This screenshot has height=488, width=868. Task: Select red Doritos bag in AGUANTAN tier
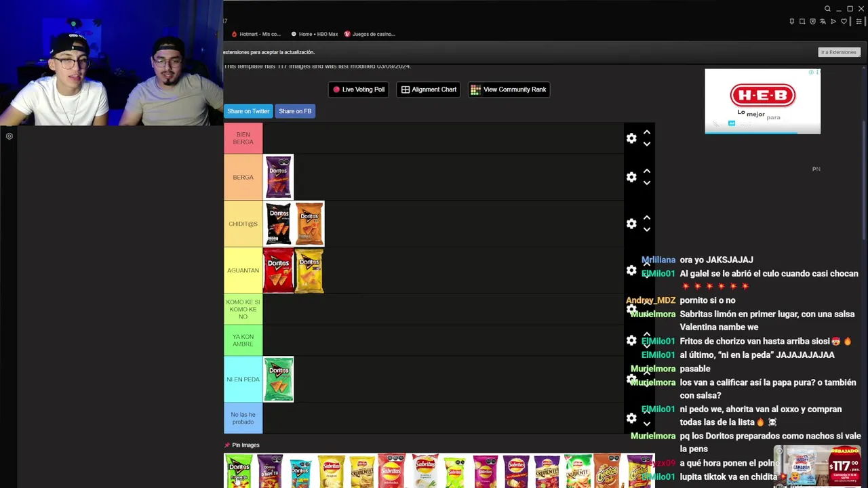point(279,270)
